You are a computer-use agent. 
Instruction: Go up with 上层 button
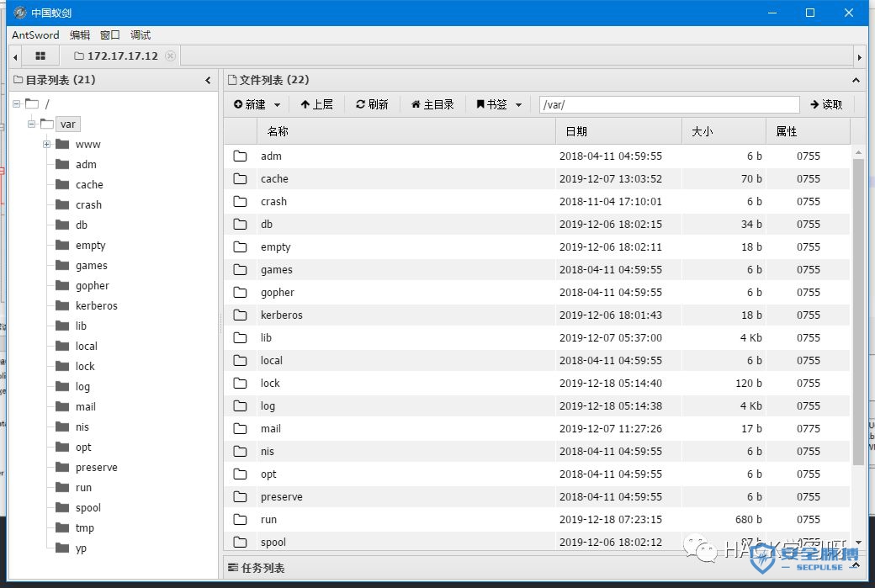(x=316, y=104)
